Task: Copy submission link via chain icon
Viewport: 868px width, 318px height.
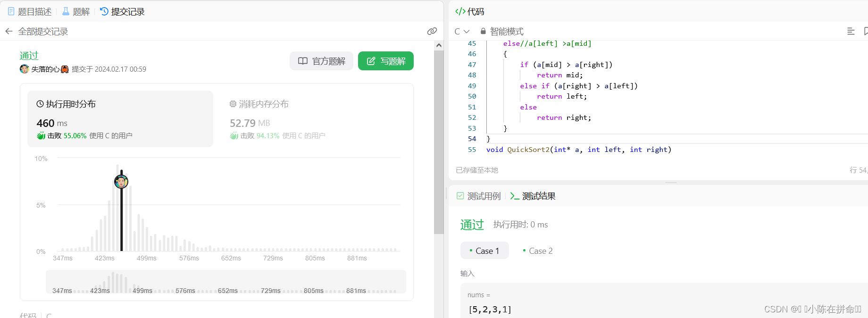Action: pos(432,31)
